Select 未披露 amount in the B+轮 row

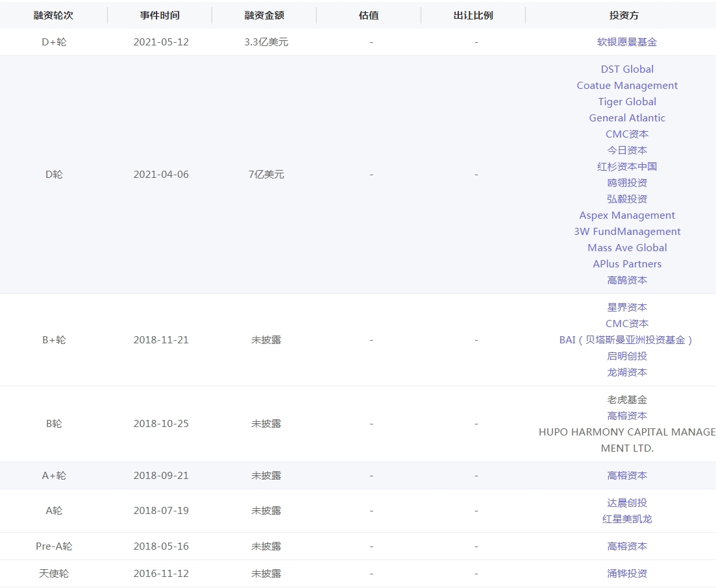point(266,339)
